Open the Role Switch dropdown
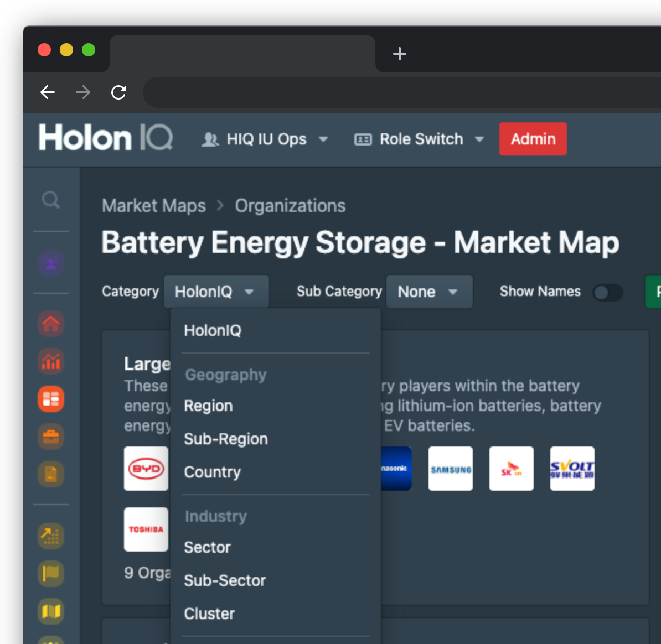 [x=419, y=139]
